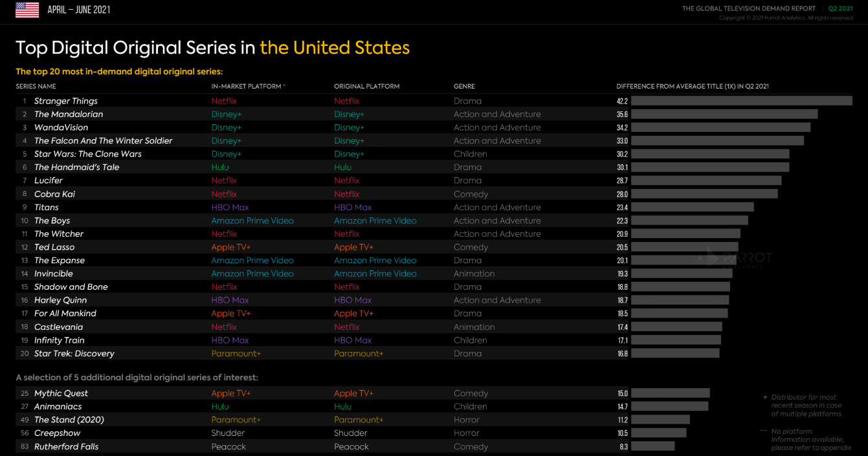Click the Parrot Analytics watermark logo
Image resolution: width=868 pixels, height=456 pixels.
(736, 257)
